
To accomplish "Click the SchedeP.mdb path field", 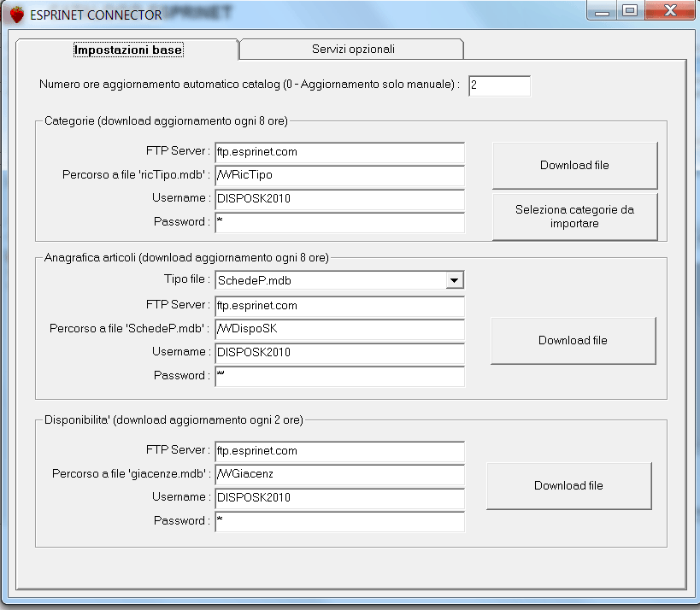I will click(x=339, y=329).
